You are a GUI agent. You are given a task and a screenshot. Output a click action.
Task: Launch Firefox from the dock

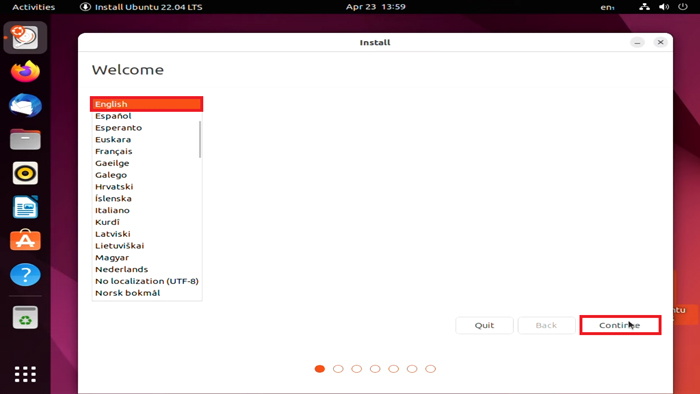(25, 71)
